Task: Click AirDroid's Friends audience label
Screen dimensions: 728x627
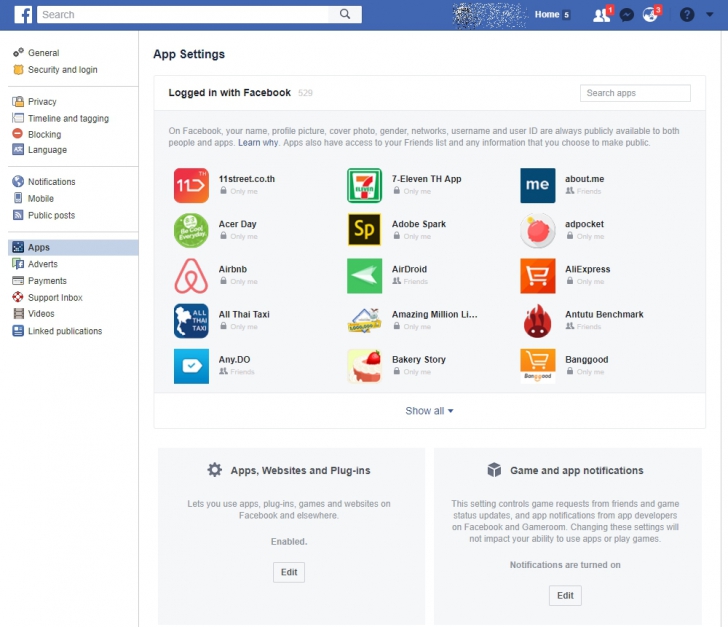Action: 416,281
